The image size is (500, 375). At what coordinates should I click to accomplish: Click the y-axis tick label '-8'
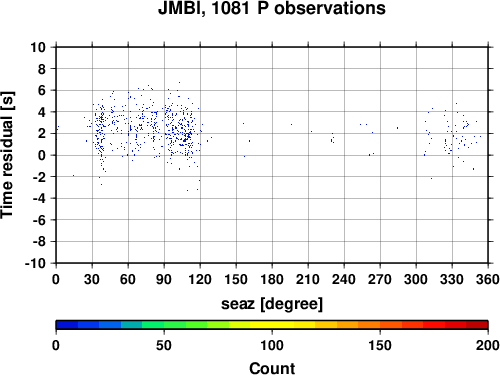tap(39, 241)
